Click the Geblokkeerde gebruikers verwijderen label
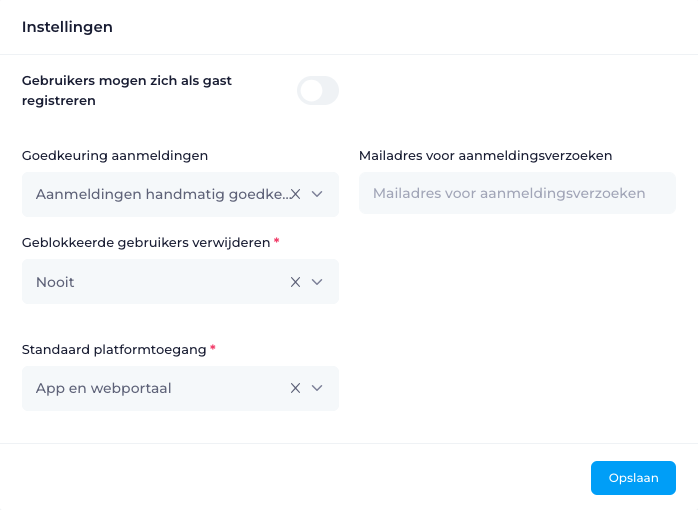This screenshot has height=510, width=698. tap(146, 243)
